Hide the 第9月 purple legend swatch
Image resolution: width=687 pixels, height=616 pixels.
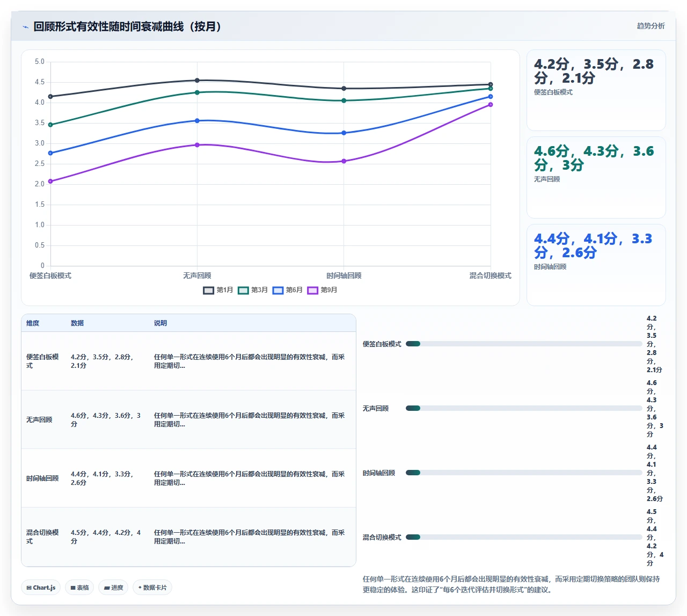[x=313, y=290]
